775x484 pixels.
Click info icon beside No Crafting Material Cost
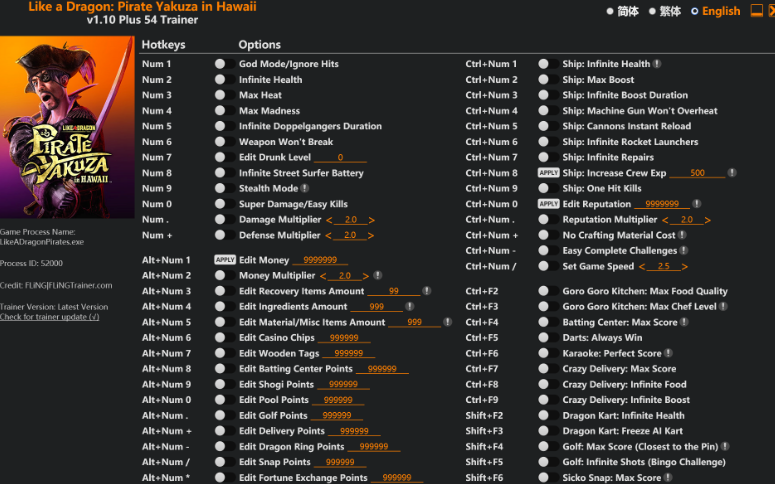682,235
